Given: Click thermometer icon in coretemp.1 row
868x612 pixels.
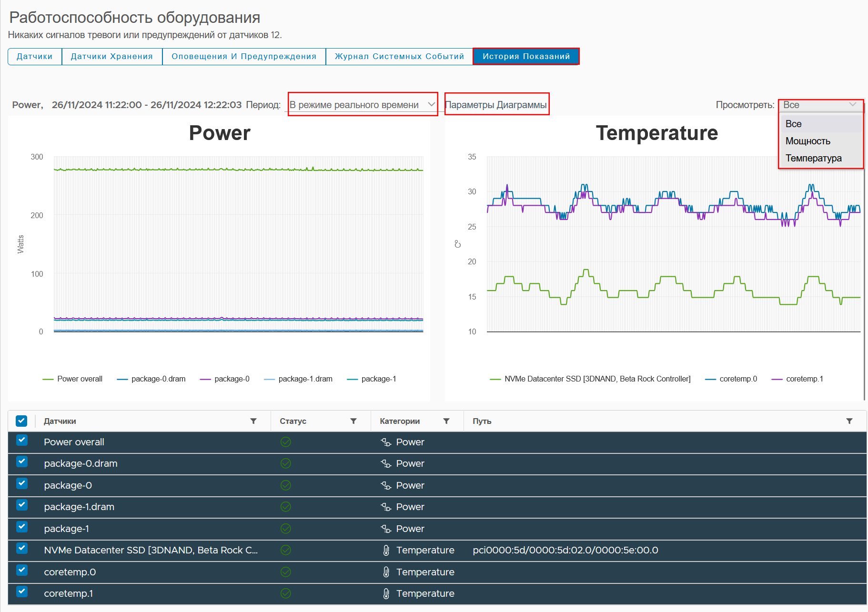Looking at the screenshot, I should tap(386, 593).
